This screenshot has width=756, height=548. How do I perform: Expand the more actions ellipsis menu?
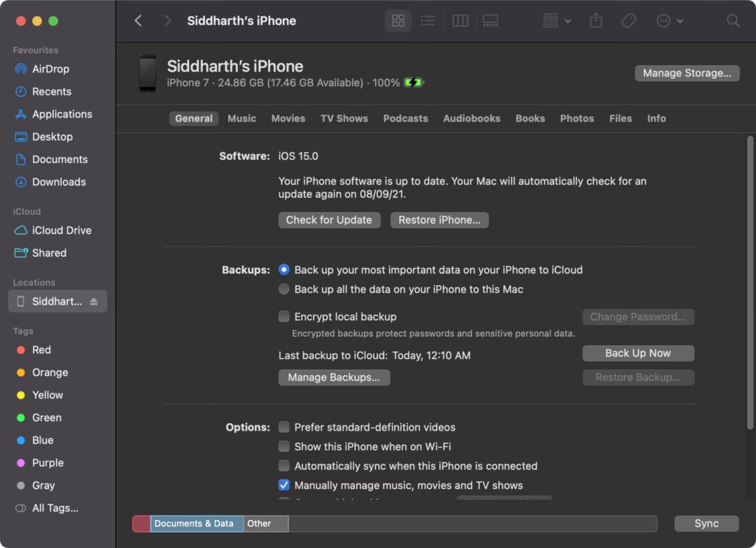point(670,21)
